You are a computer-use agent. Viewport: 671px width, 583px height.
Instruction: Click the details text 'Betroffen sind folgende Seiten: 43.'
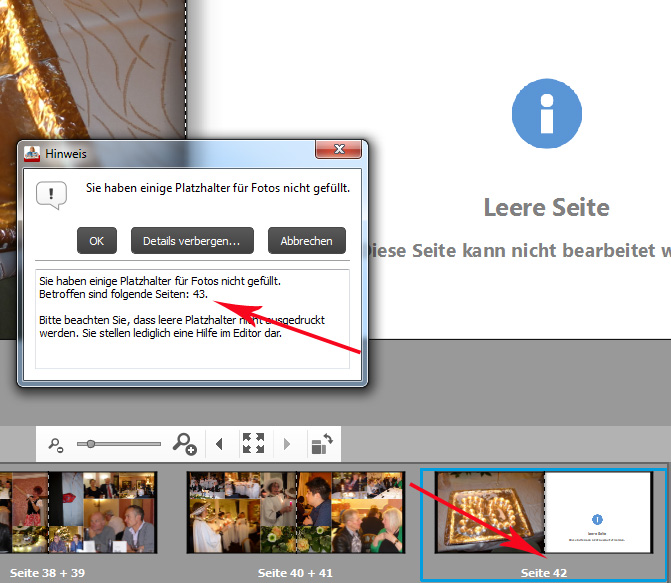tap(123, 294)
